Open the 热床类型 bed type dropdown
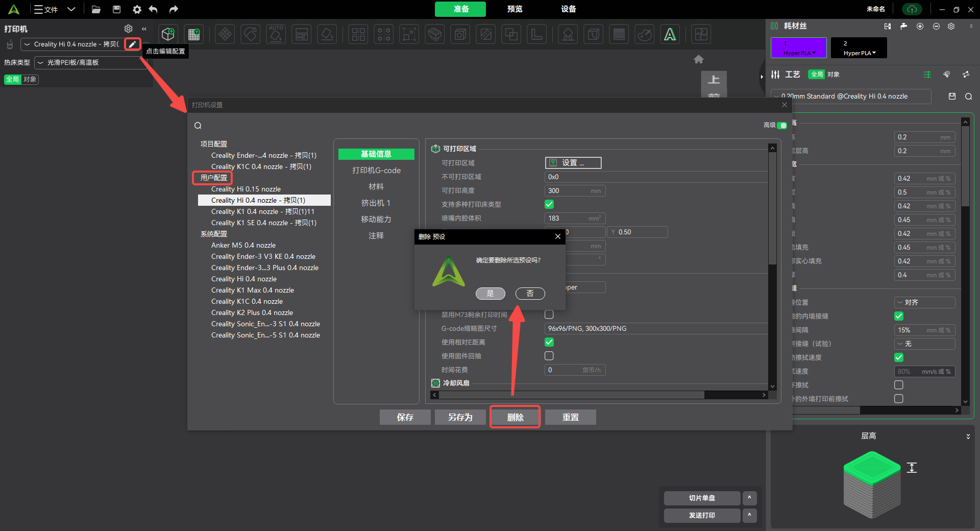 [x=91, y=62]
